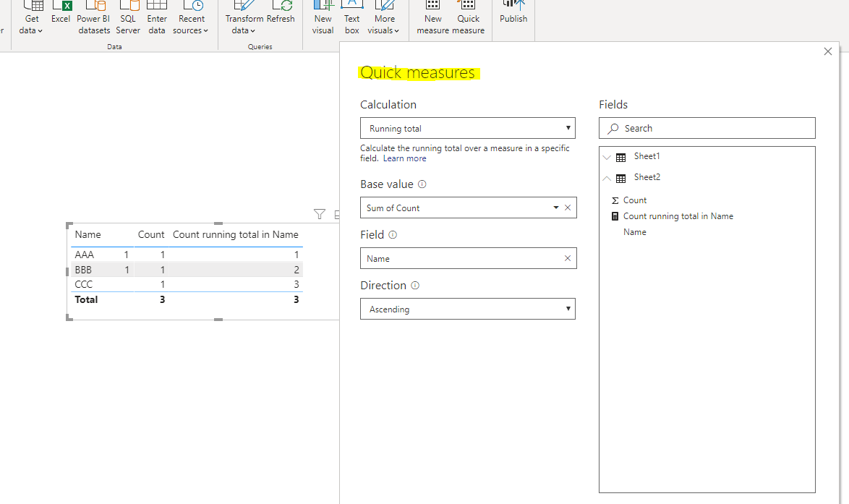Open the Recent sources dropdown
This screenshot has height=504, width=849.
(191, 18)
